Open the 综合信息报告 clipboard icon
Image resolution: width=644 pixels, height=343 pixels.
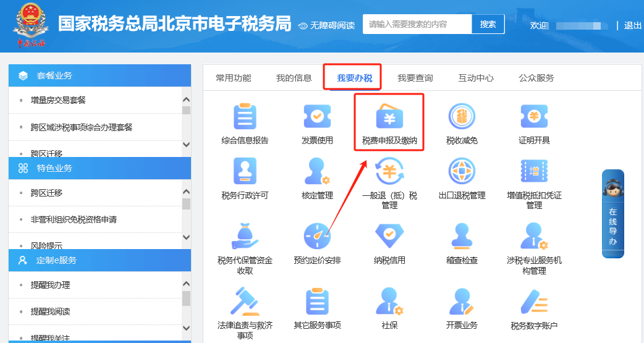245,117
